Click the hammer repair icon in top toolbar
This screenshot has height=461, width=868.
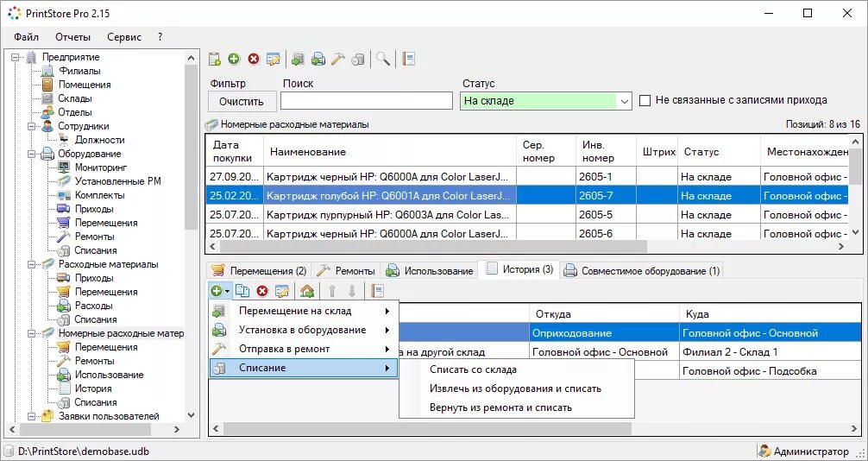[337, 59]
